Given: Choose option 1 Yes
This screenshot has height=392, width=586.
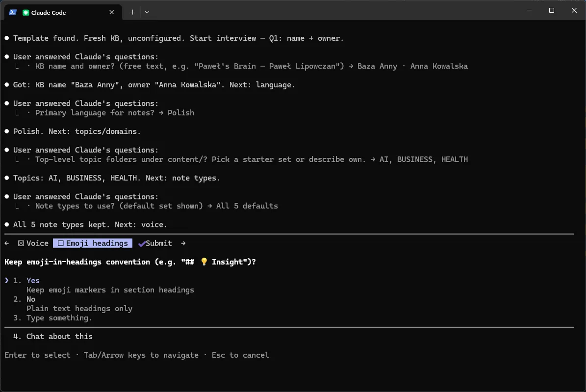Looking at the screenshot, I should pyautogui.click(x=33, y=281).
